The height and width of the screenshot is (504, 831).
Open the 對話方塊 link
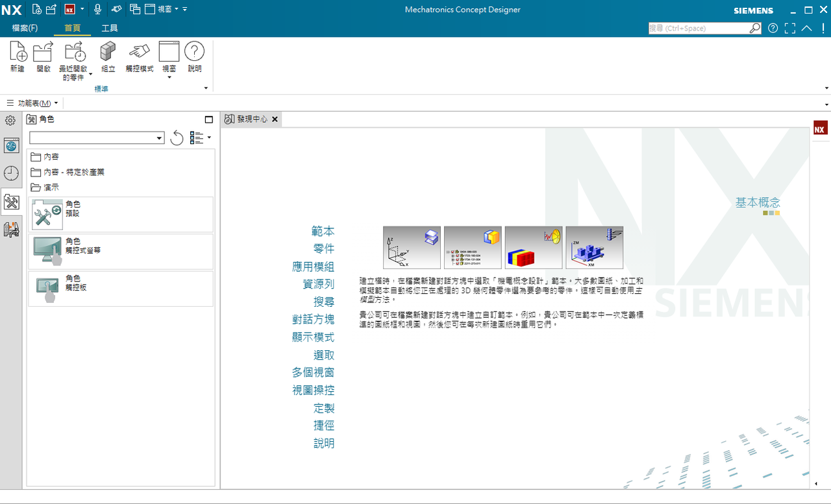click(x=313, y=319)
